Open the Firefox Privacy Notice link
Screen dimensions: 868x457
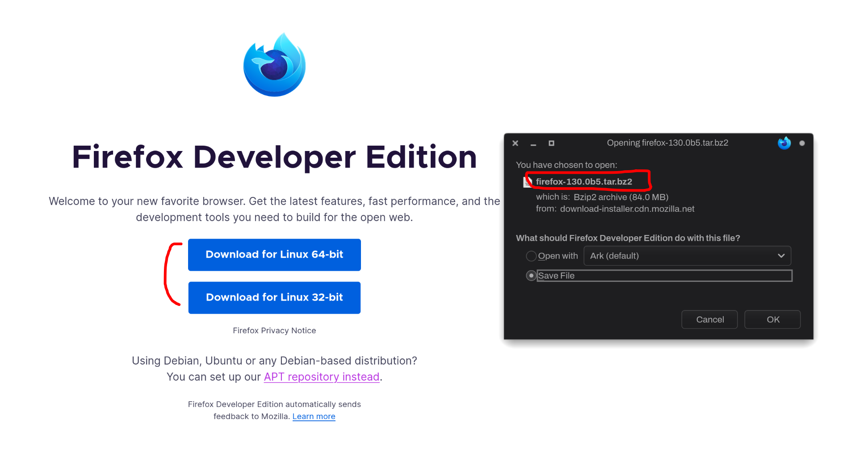tap(274, 331)
